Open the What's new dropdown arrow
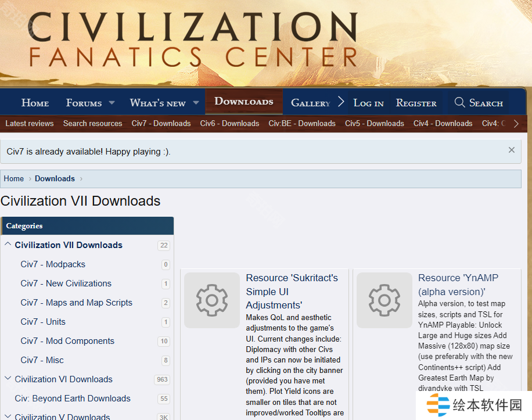This screenshot has width=532, height=420. point(196,103)
